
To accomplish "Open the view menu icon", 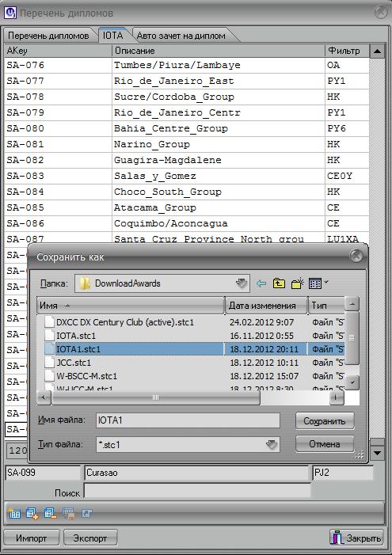I will 318,283.
